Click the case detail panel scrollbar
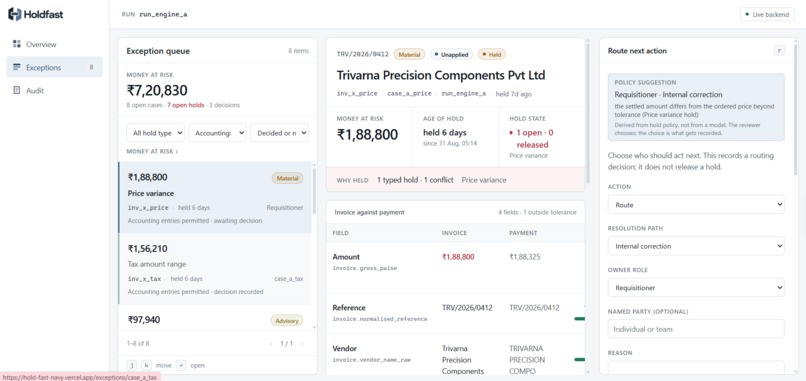This screenshot has width=806, height=381. pos(588,113)
